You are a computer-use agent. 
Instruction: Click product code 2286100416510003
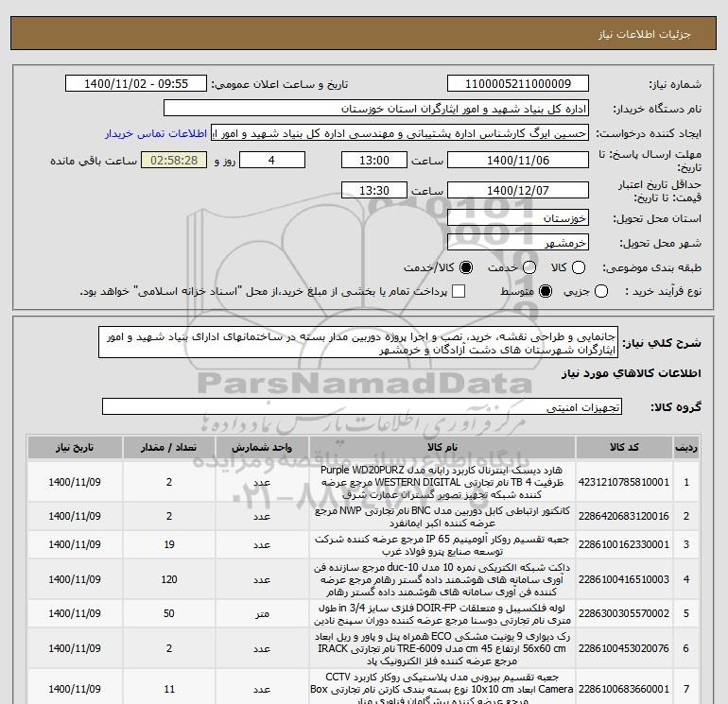(624, 579)
